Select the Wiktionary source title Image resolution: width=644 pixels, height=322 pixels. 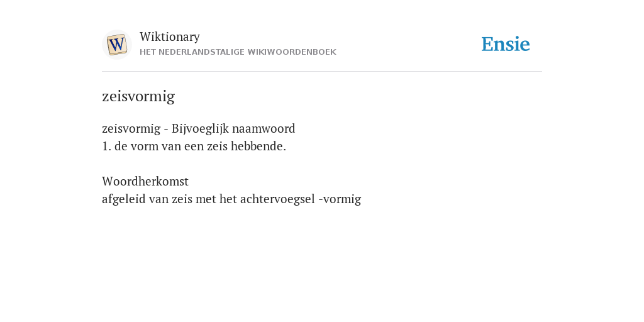click(170, 36)
